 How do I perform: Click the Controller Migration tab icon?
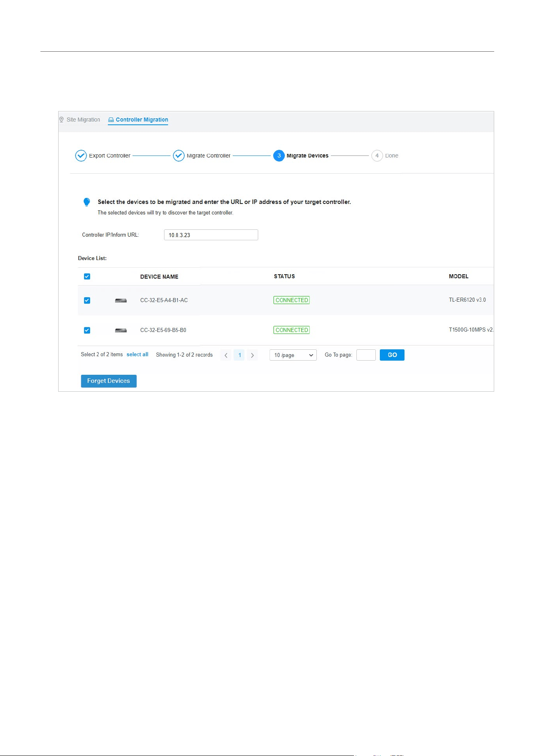[x=111, y=120]
